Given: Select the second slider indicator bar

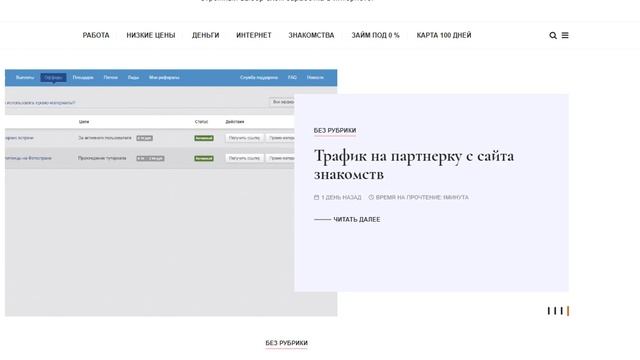Looking at the screenshot, I should click(x=555, y=311).
